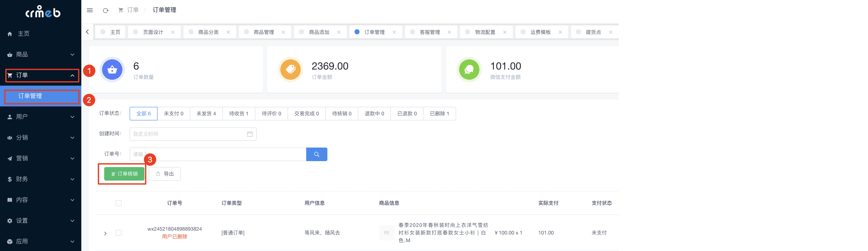Click the blue search magnifier button
This screenshot has height=251, width=868.
point(317,154)
